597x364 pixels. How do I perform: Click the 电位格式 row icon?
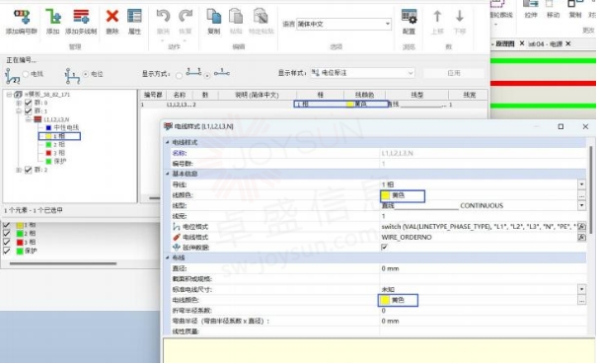pyautogui.click(x=177, y=227)
